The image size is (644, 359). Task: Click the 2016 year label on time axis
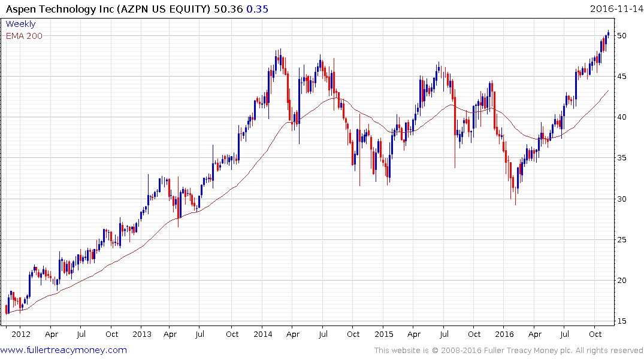click(504, 334)
